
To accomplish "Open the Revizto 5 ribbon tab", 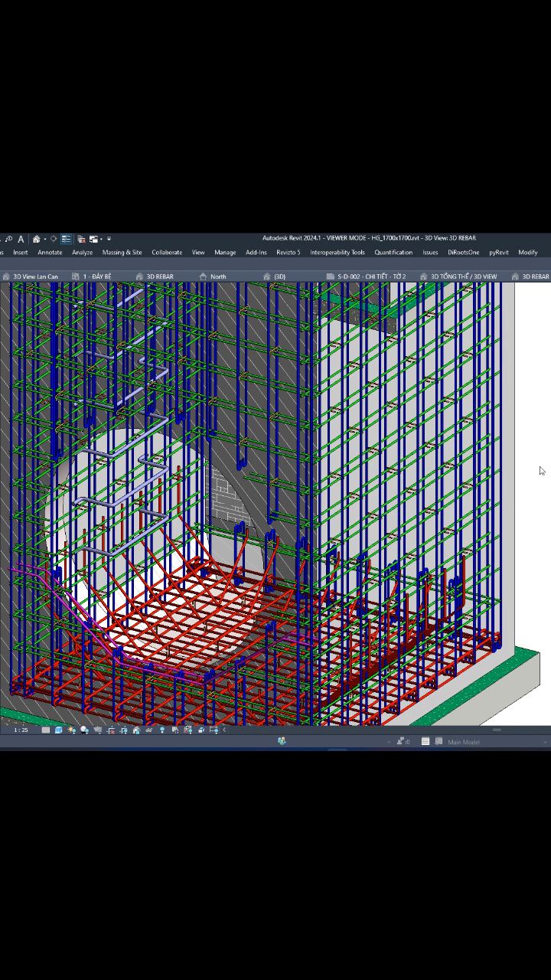I will click(289, 253).
